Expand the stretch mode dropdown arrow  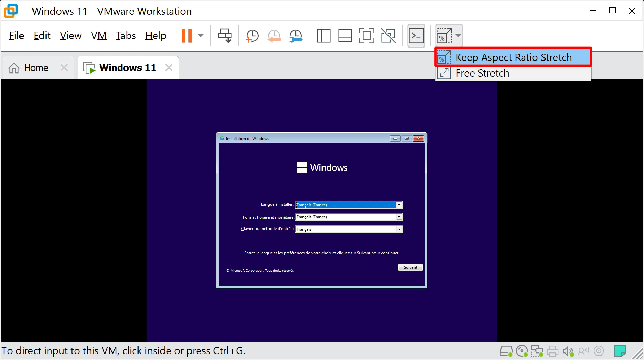pos(458,36)
